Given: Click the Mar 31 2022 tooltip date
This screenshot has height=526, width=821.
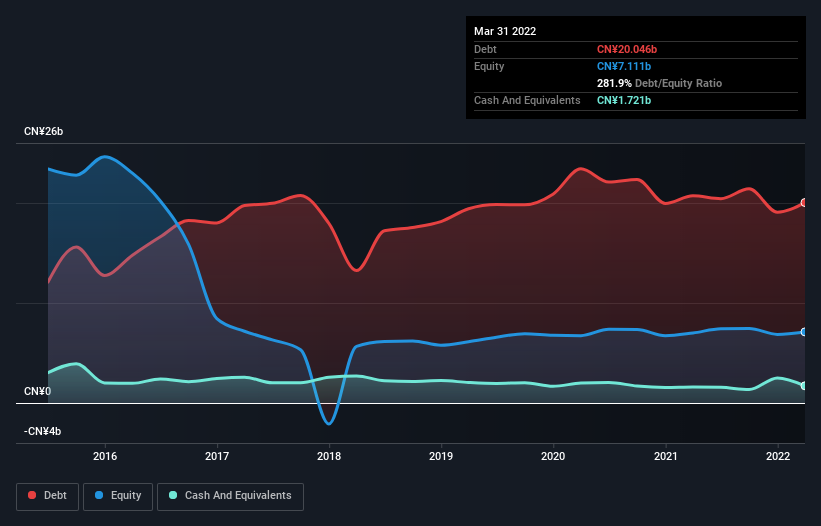Looking at the screenshot, I should (x=505, y=31).
